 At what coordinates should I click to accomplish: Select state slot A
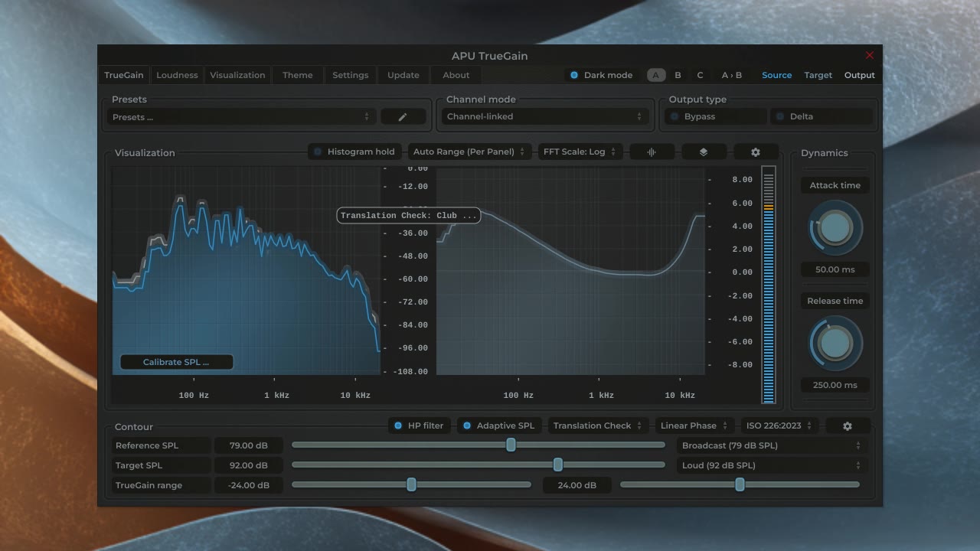click(x=656, y=75)
